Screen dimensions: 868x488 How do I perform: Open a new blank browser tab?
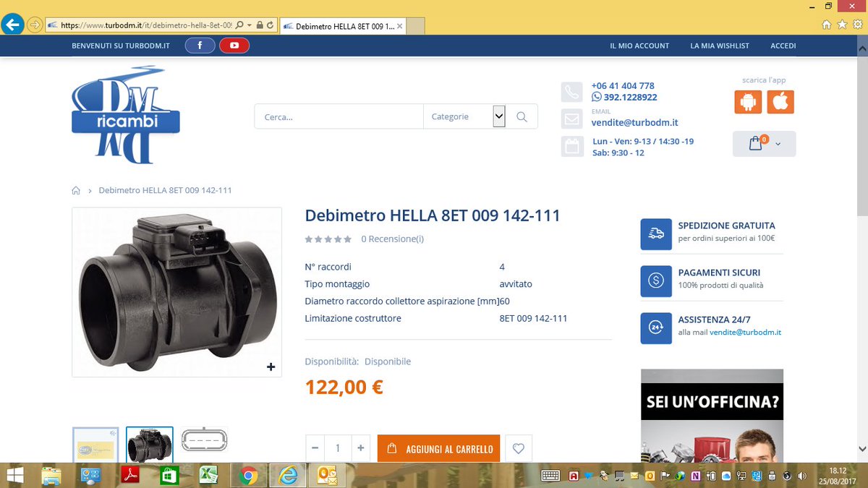click(x=416, y=27)
